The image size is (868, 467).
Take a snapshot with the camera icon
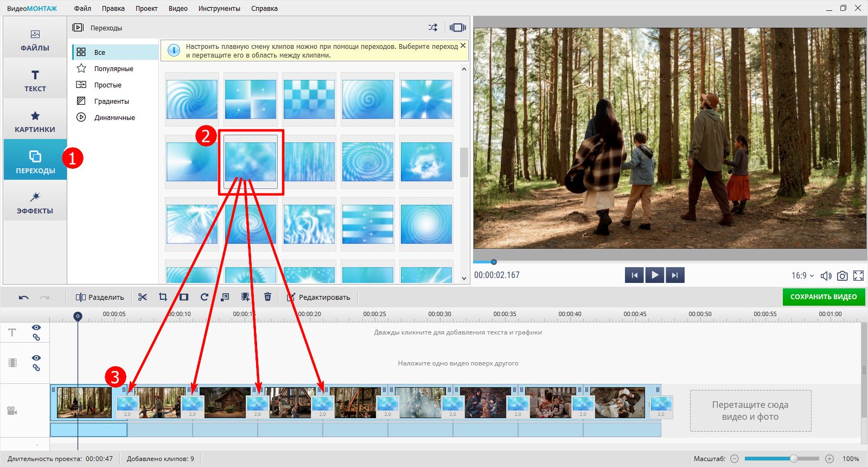[842, 276]
